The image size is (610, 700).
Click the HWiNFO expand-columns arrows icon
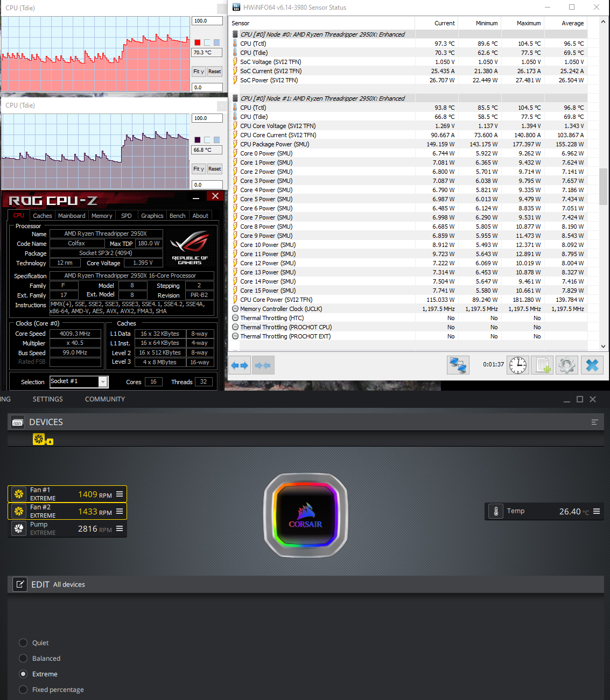(240, 365)
